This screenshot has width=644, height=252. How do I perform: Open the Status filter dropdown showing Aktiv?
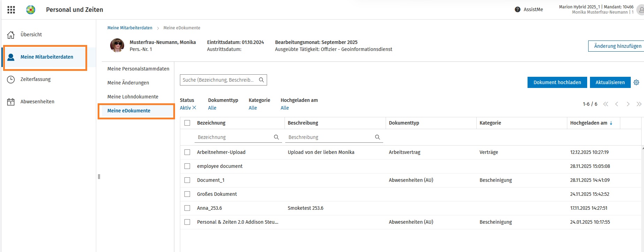185,108
